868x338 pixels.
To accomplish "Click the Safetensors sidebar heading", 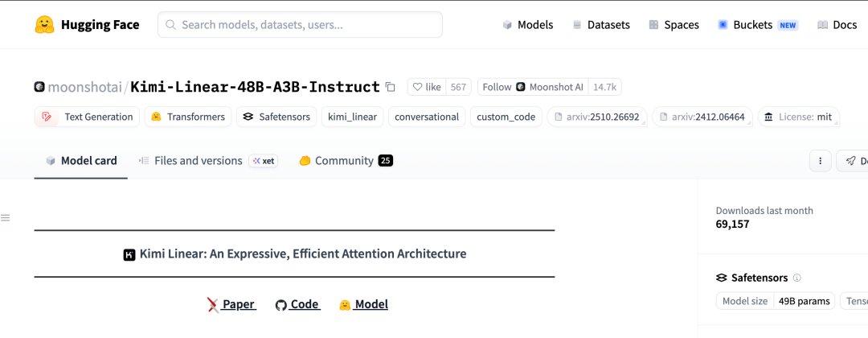I will [x=759, y=278].
